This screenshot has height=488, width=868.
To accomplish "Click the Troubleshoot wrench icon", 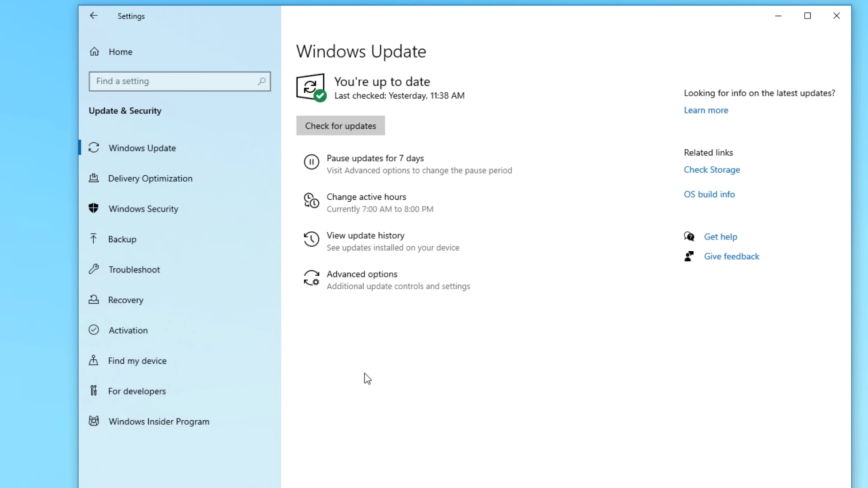I will tap(94, 269).
